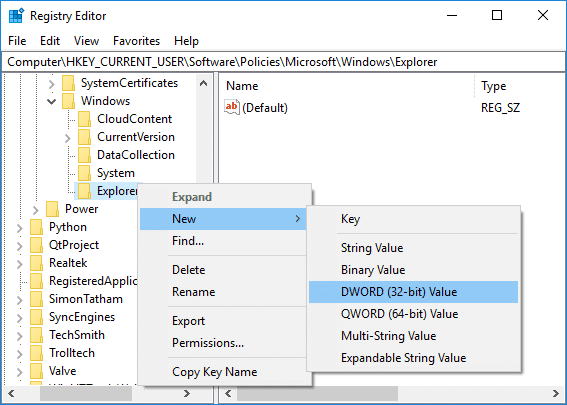Select the (Default) string value icon
This screenshot has height=405, width=567.
tap(232, 107)
